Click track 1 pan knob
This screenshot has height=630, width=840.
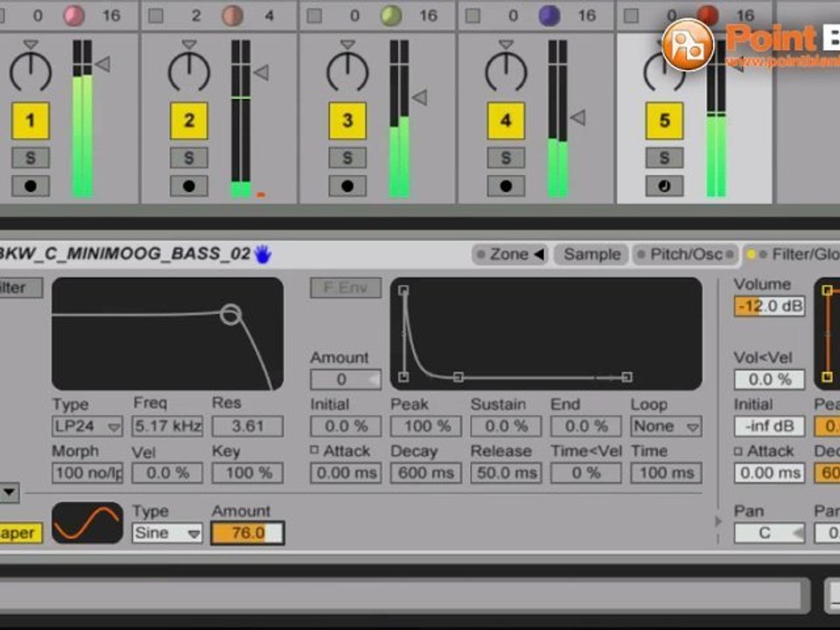click(31, 72)
